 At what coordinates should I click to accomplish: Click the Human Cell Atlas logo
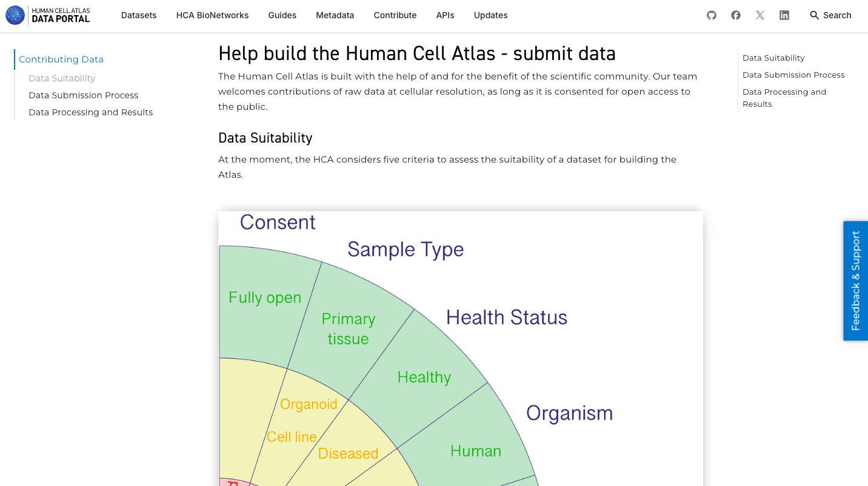pyautogui.click(x=48, y=15)
